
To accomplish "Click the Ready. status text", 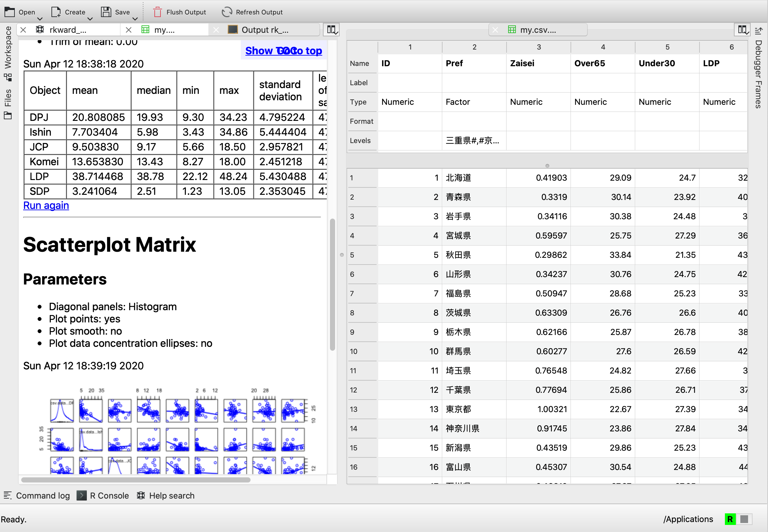I will coord(14,519).
